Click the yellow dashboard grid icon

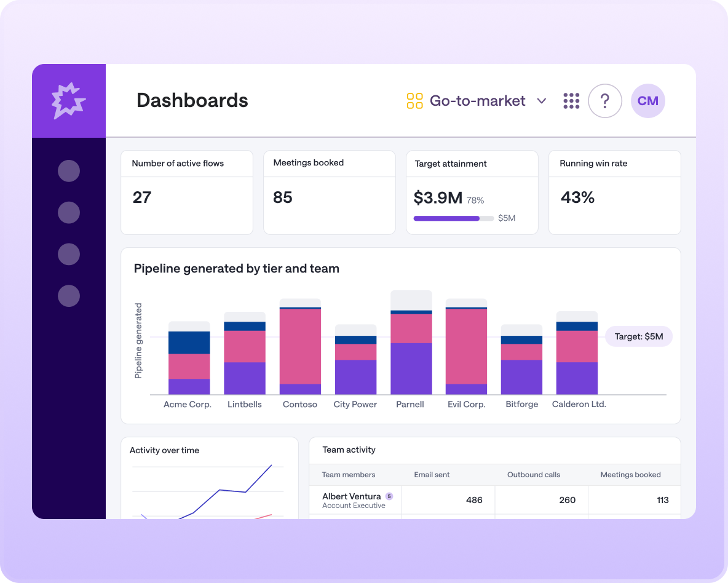tap(414, 101)
